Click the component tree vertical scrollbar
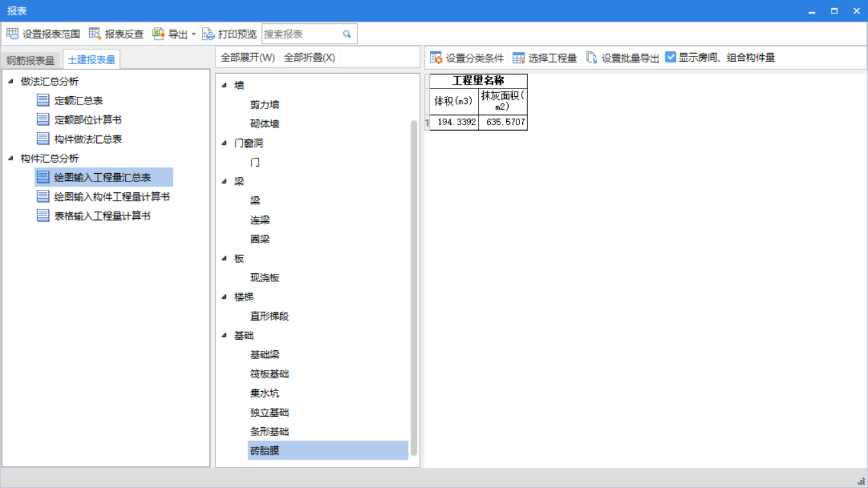 click(414, 288)
